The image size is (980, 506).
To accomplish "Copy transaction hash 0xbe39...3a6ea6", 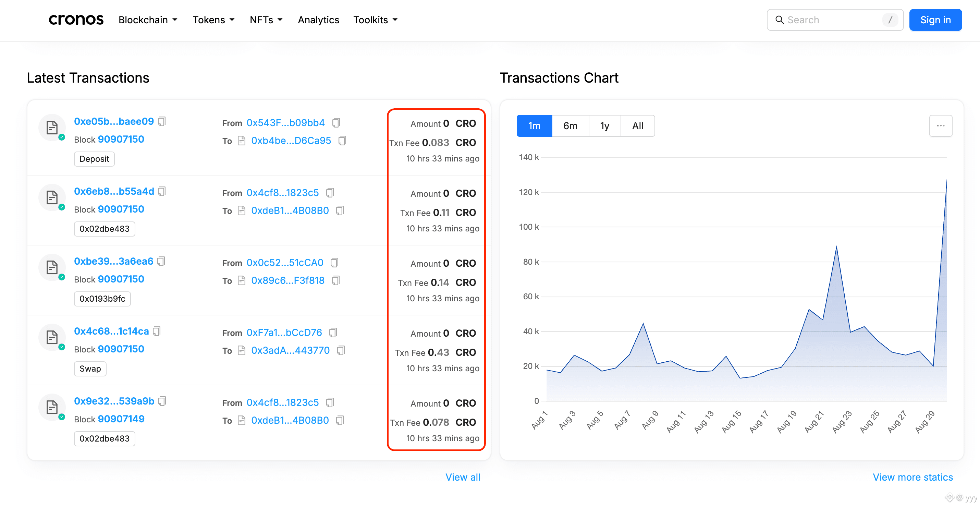I will 161,262.
